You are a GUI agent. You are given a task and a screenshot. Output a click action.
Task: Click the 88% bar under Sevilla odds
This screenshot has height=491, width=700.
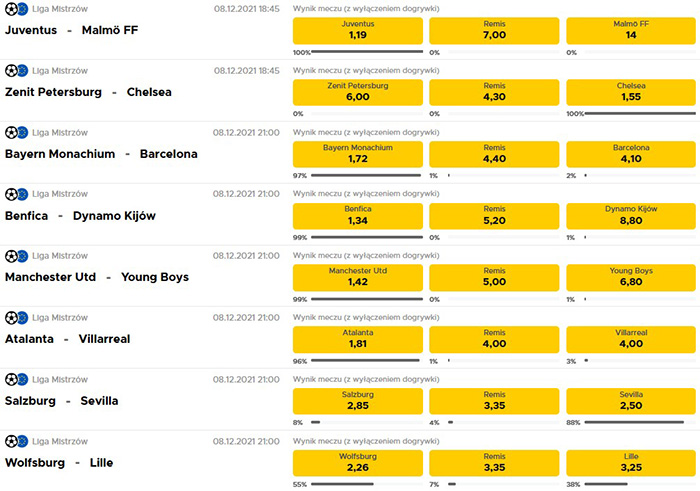coord(637,423)
